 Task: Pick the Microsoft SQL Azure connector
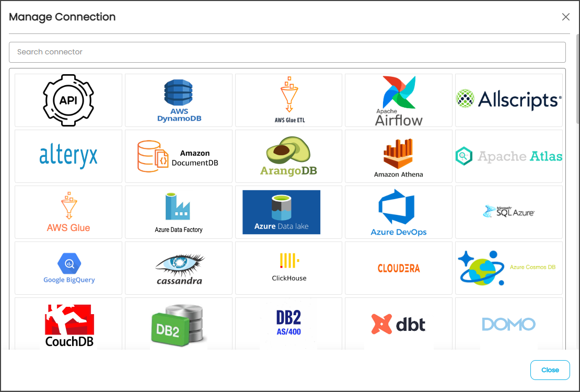509,212
